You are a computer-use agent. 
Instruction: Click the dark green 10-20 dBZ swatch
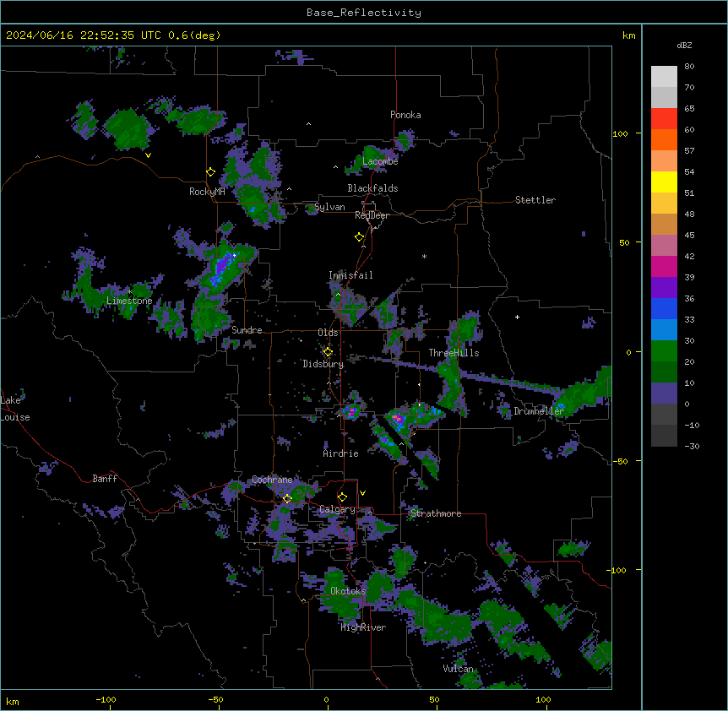(664, 372)
